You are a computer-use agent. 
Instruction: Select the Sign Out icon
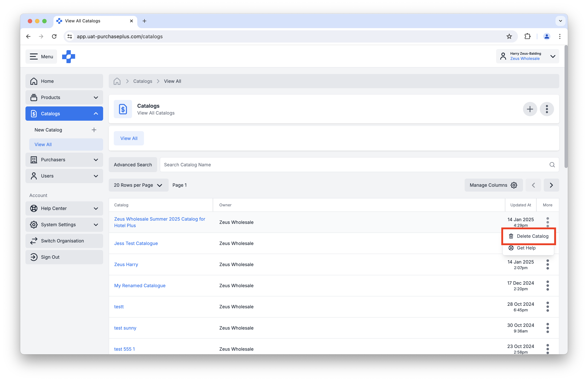[34, 257]
